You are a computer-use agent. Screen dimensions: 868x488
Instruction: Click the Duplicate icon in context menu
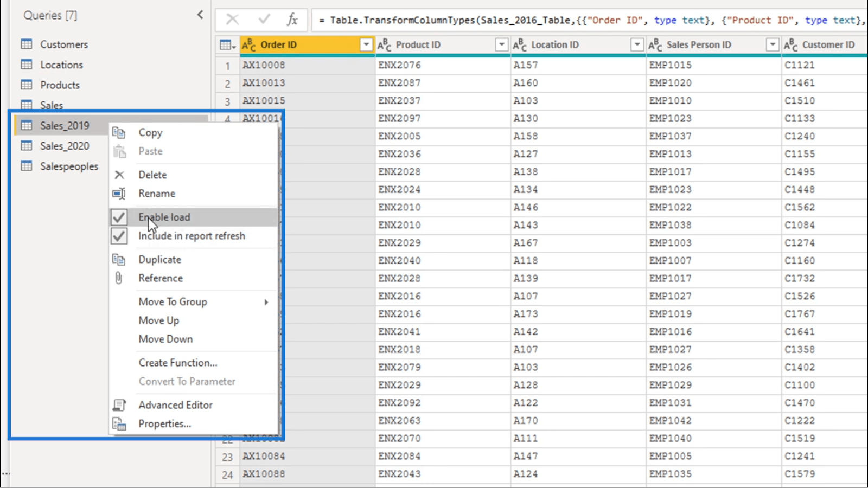(119, 259)
